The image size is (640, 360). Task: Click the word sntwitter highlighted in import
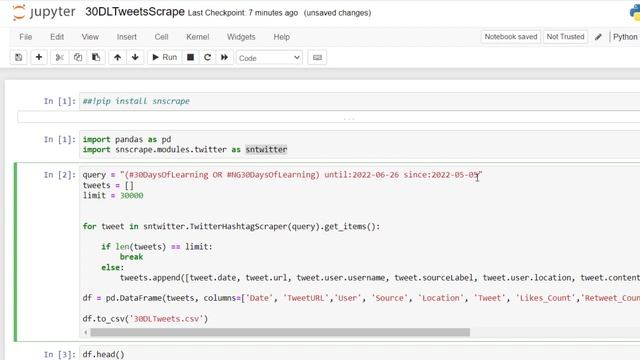click(266, 149)
